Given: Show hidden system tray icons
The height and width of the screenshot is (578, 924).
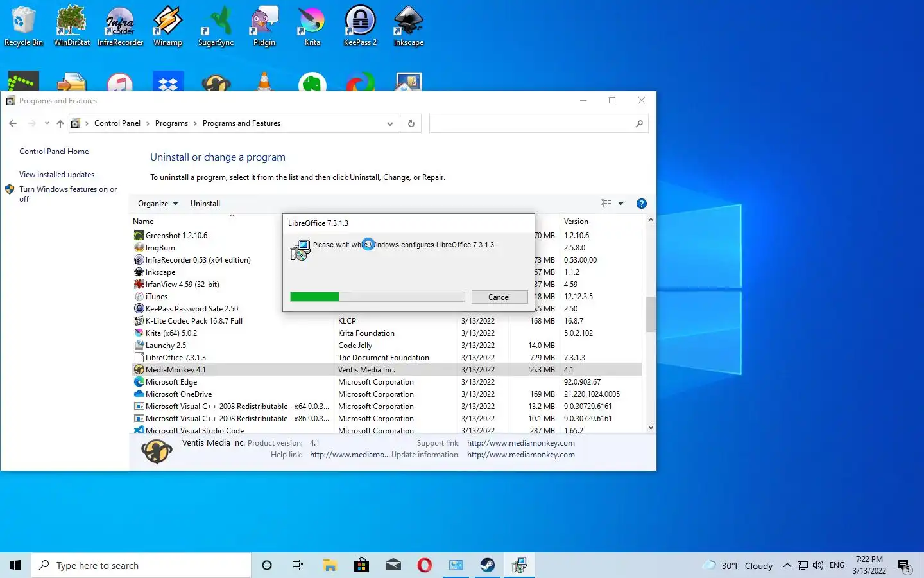Looking at the screenshot, I should pyautogui.click(x=787, y=566).
